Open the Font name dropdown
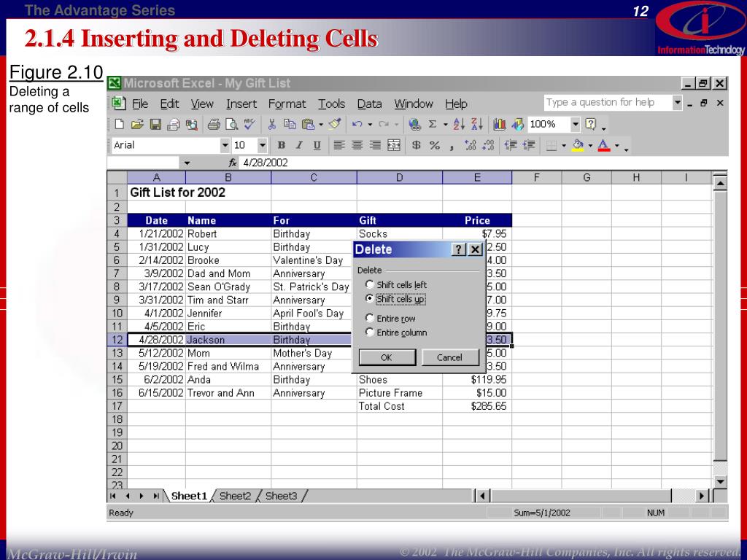Viewport: 747px width, 560px height. click(225, 145)
